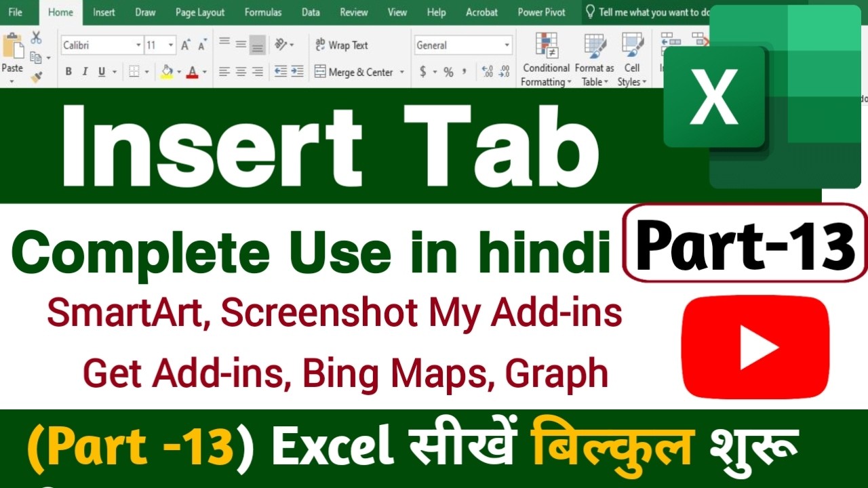Select the Data tab
The height and width of the screenshot is (488, 868).
(311, 12)
